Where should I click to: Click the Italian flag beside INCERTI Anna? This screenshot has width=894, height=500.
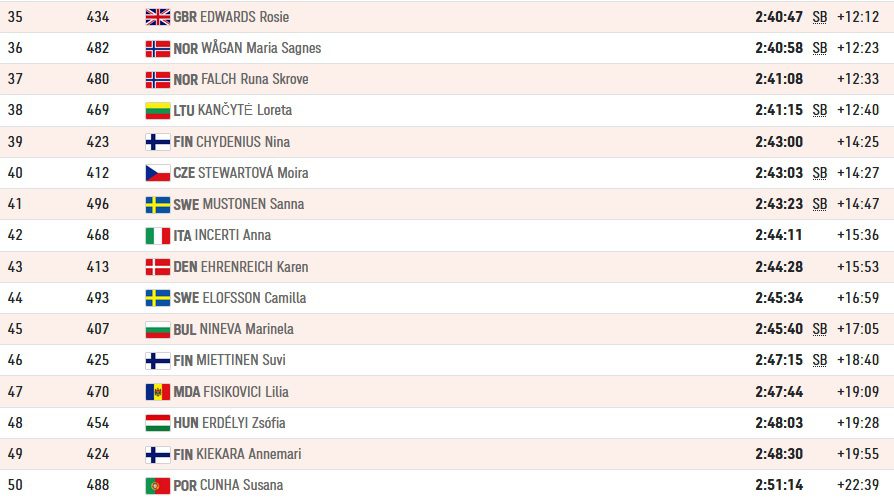point(158,235)
